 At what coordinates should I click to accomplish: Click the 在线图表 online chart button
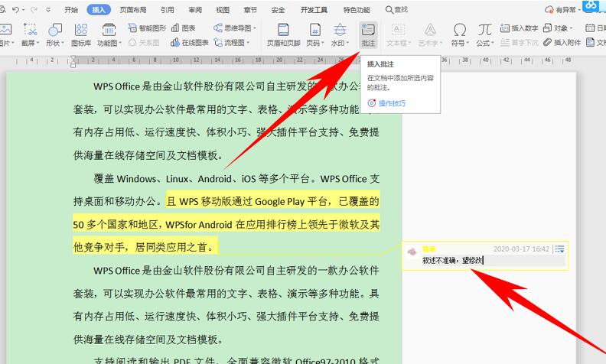point(190,43)
